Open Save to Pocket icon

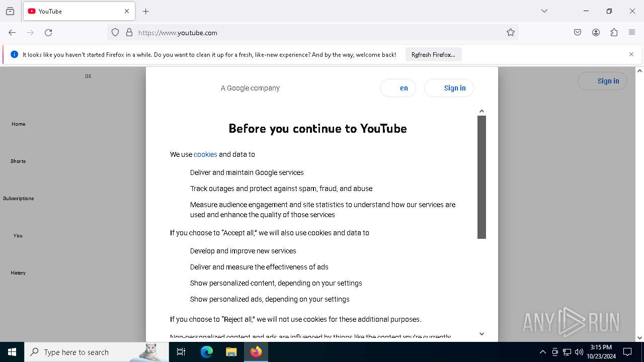(578, 33)
